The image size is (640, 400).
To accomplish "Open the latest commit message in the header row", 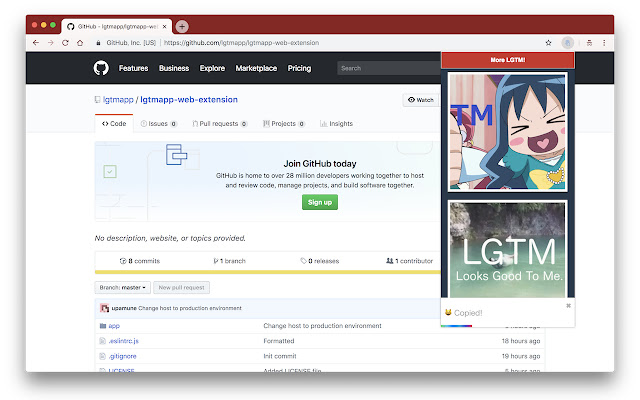I will [x=190, y=308].
